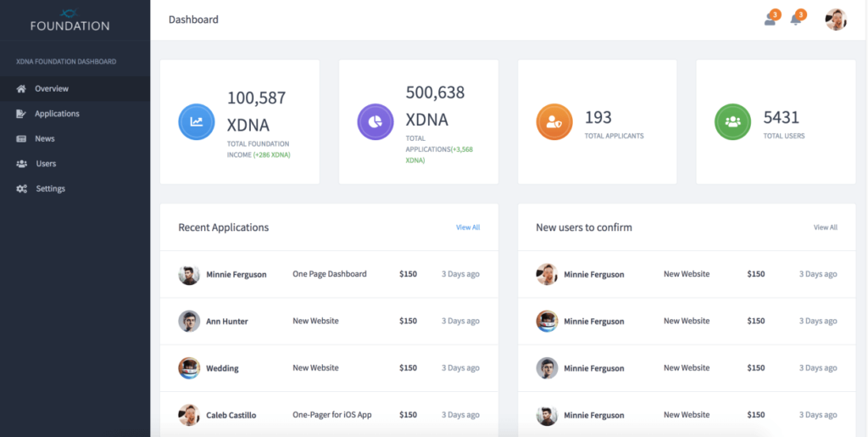The image size is (868, 437).
Task: Click $150 in the Ann Hunter row
Action: [408, 322]
